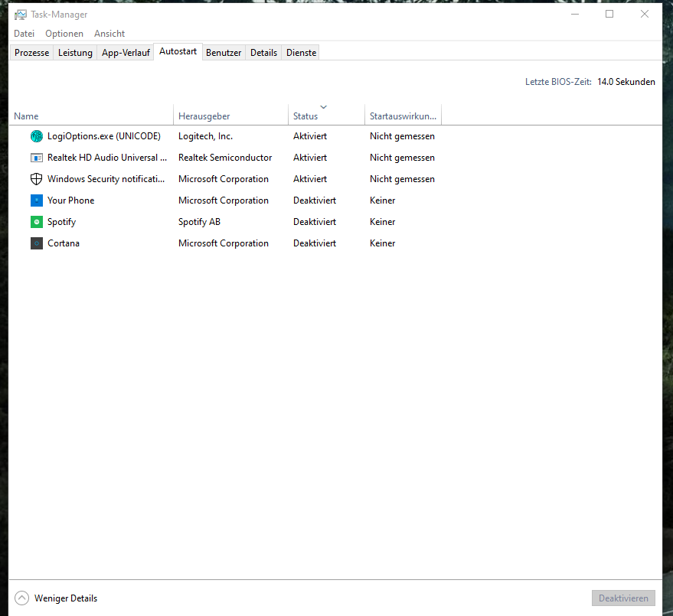The width and height of the screenshot is (673, 616).
Task: Click the Letzte BIOS-Zeit label
Action: (558, 82)
